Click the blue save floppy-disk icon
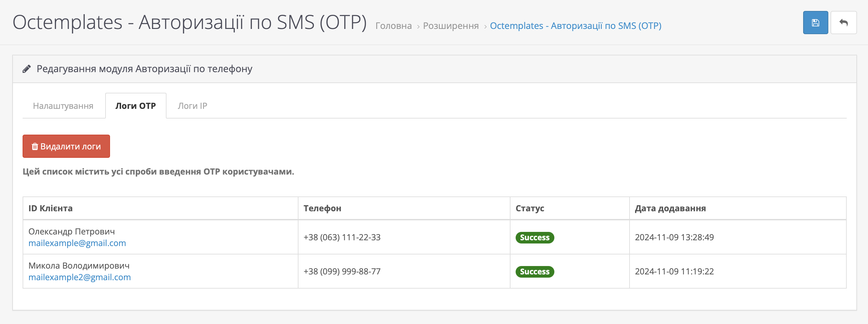This screenshot has width=868, height=324. click(815, 23)
